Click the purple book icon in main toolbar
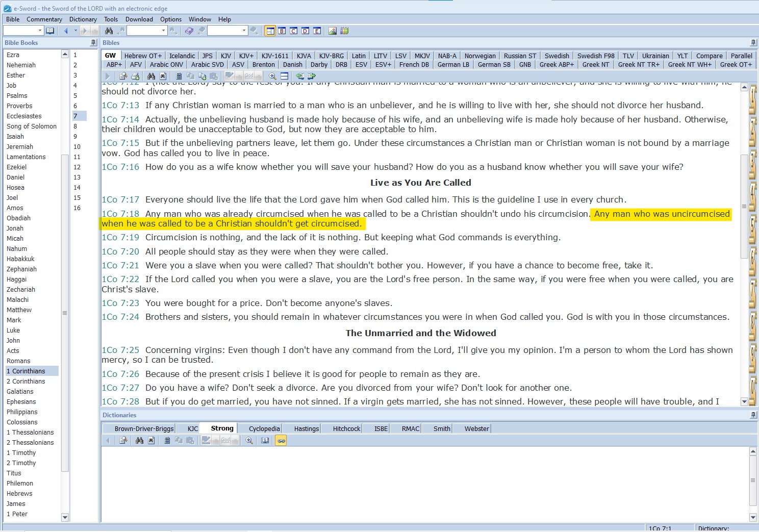759x532 pixels. [x=189, y=31]
